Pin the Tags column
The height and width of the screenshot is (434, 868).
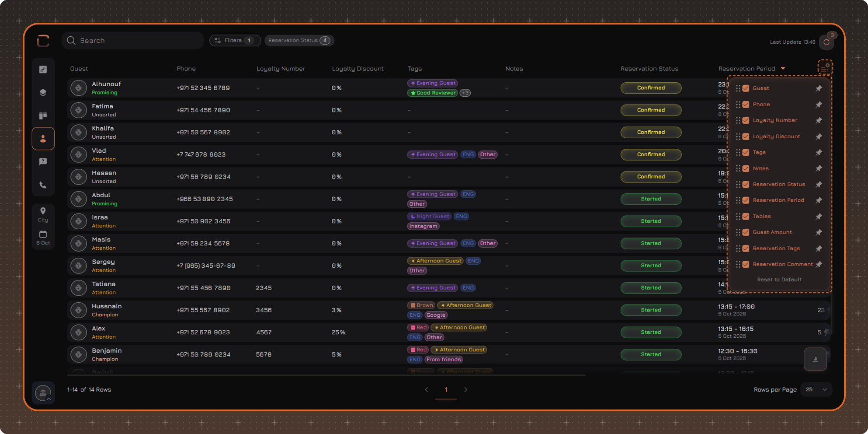coord(819,152)
